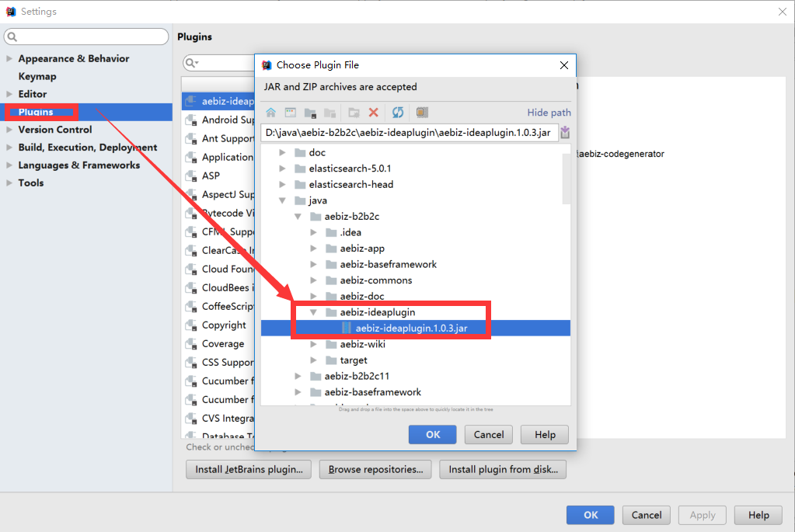Viewport: 795px width, 532px height.
Task: Open recent paths history icon
Action: (565, 133)
